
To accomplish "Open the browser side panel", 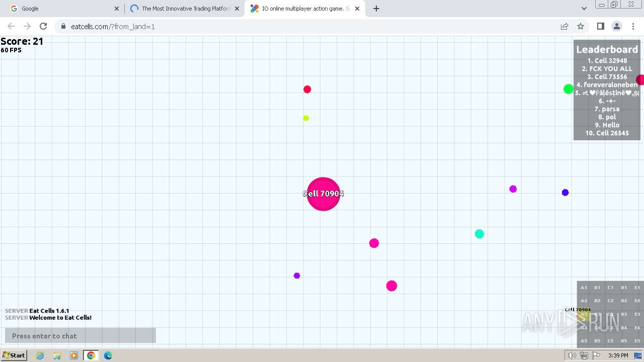I will tap(600, 26).
